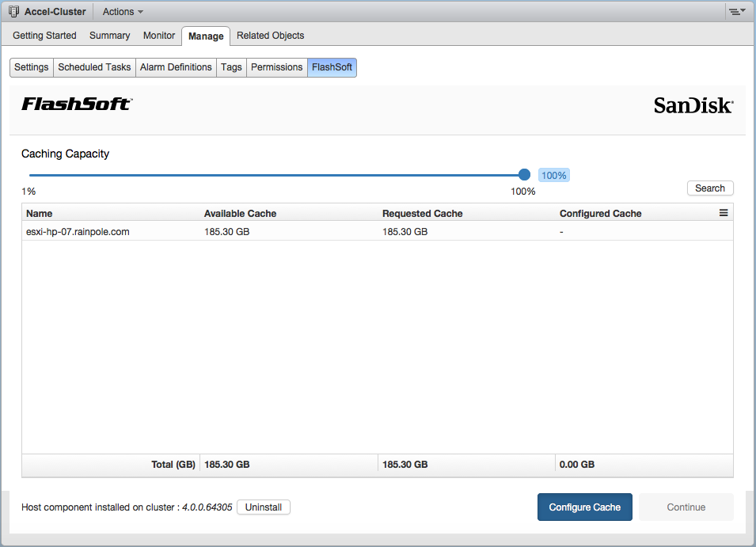
Task: Open the Settings sub-tab
Action: (32, 67)
